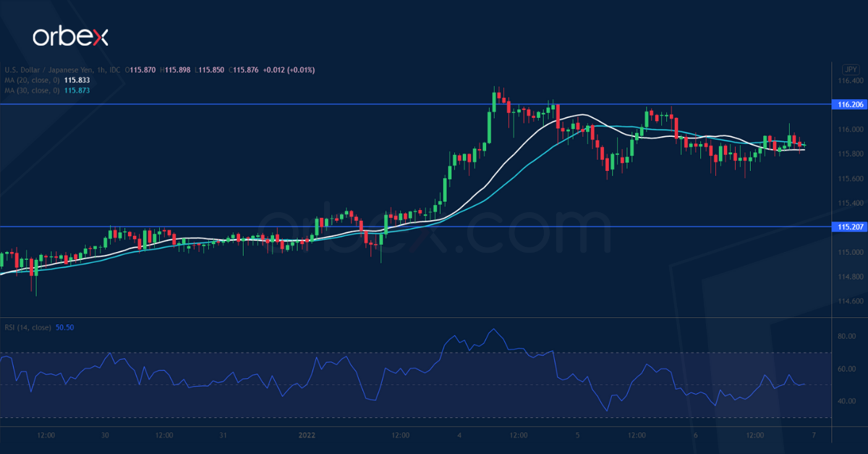This screenshot has width=868, height=454.
Task: Click the date label 30 on time axis
Action: (x=106, y=435)
